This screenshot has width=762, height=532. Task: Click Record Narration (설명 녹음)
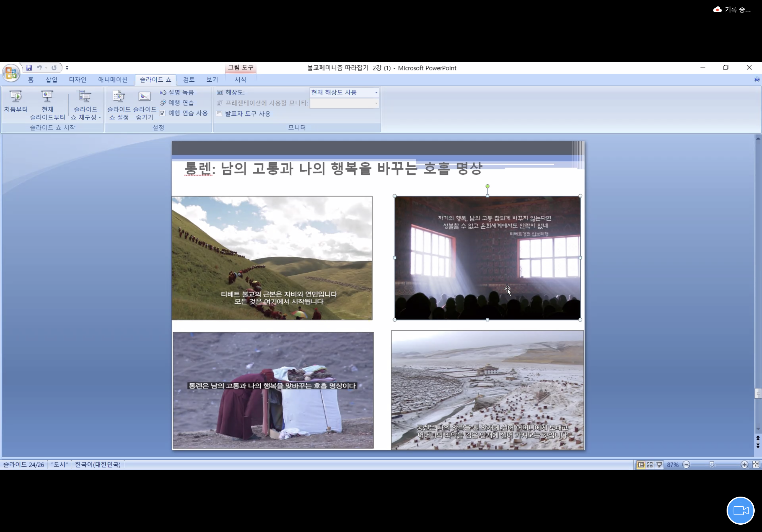pyautogui.click(x=177, y=92)
